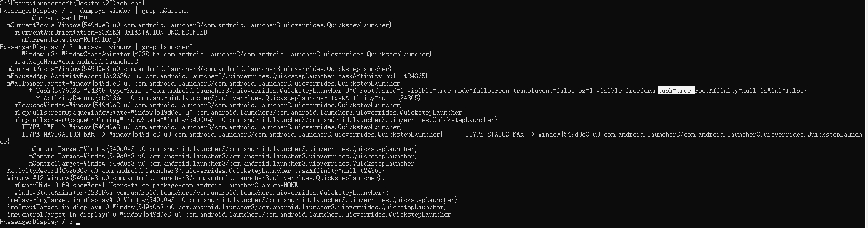Click the ITYPE_STATUS_BAR entry
Viewport: 868px width, 228px height.
(x=664, y=134)
